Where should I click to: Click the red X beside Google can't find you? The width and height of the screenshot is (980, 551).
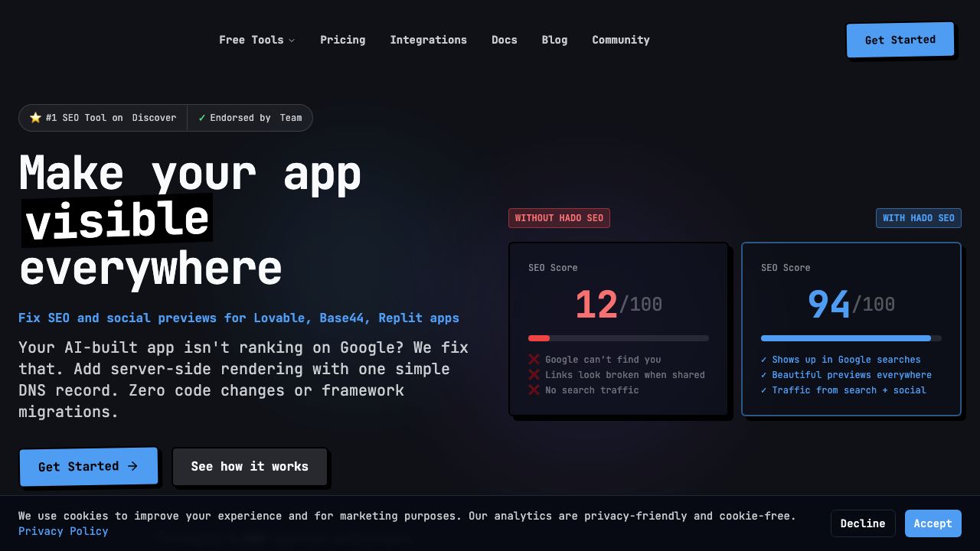(534, 359)
